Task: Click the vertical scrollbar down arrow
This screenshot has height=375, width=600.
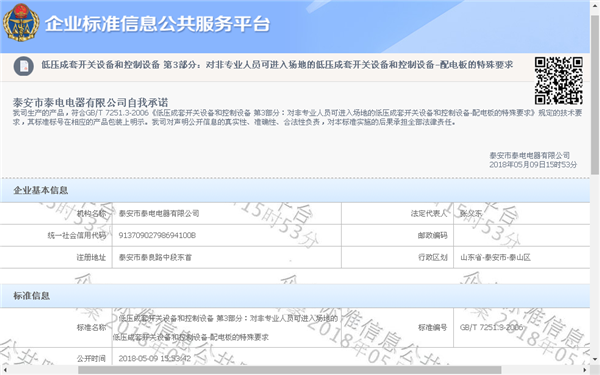Action: (x=595, y=360)
